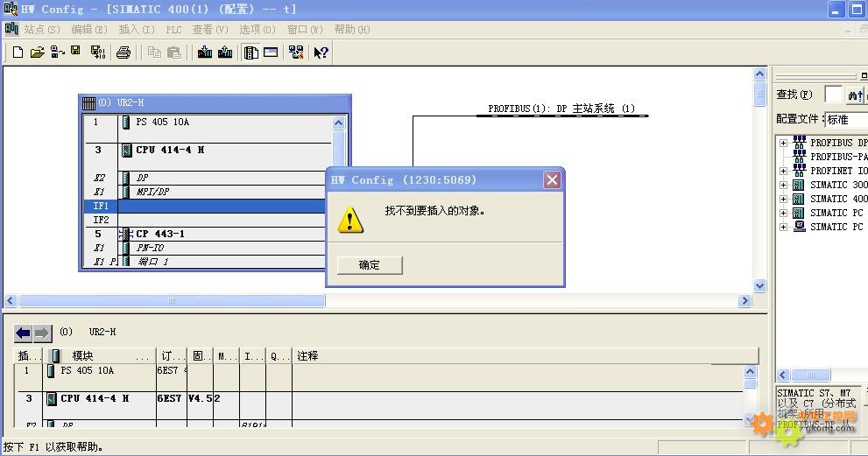Screen dimensions: 868x456
Task: Select the IF2 slot row in UR2-H rack
Action: point(205,220)
